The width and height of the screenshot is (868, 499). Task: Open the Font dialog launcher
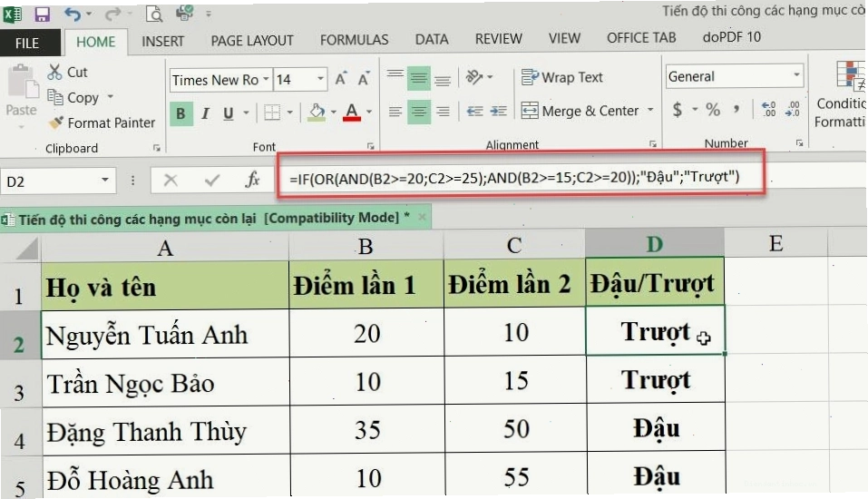click(370, 146)
